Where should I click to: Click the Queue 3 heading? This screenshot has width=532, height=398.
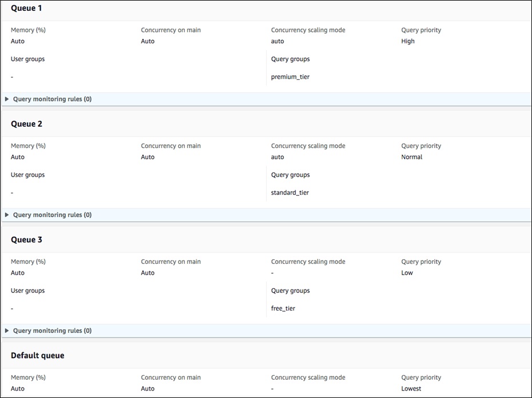[x=26, y=240]
